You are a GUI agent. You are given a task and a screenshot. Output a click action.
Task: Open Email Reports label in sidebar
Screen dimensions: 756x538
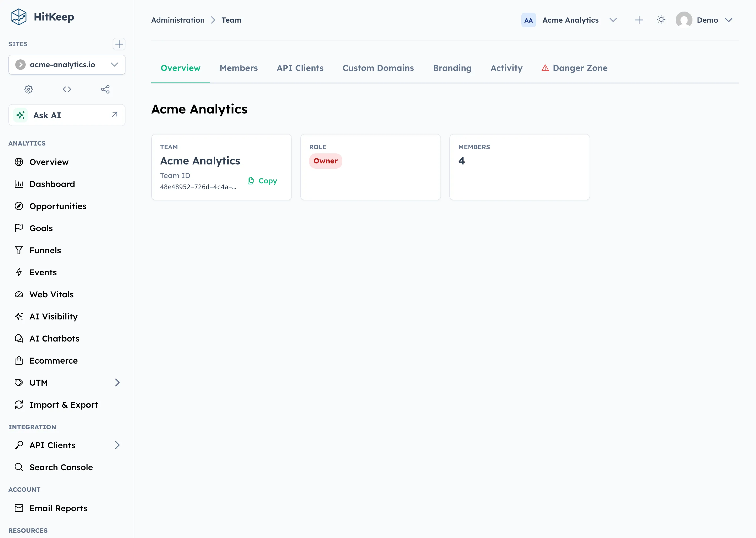pos(59,509)
